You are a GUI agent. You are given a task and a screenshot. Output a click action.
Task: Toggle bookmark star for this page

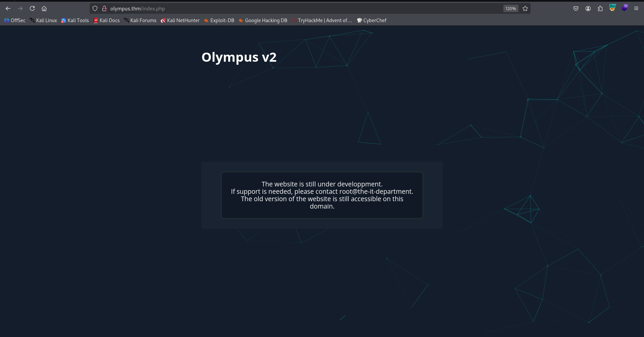[x=525, y=8]
